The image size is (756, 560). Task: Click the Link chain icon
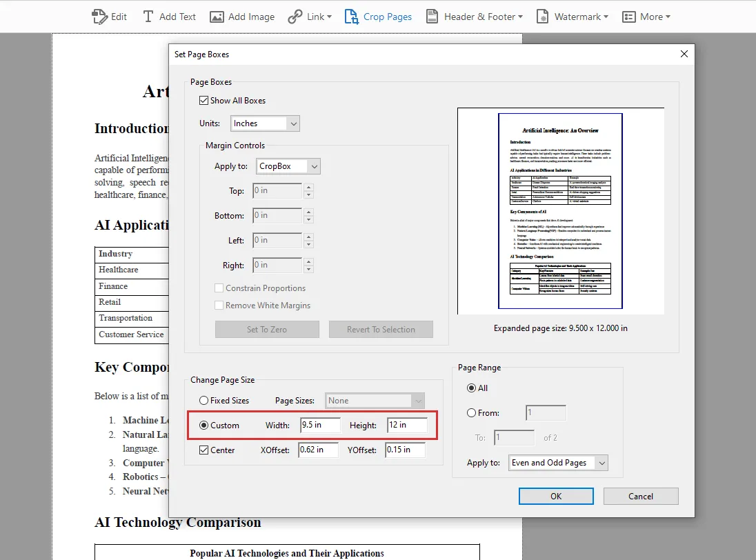coord(295,17)
